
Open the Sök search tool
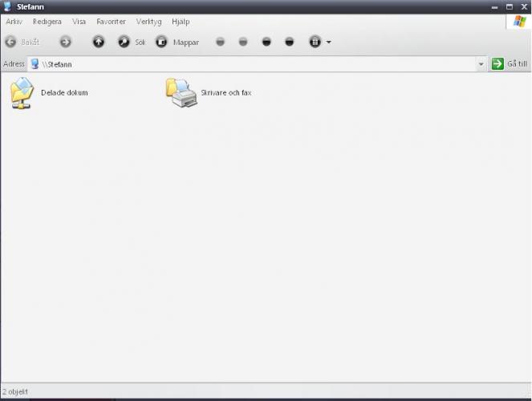pyautogui.click(x=132, y=42)
